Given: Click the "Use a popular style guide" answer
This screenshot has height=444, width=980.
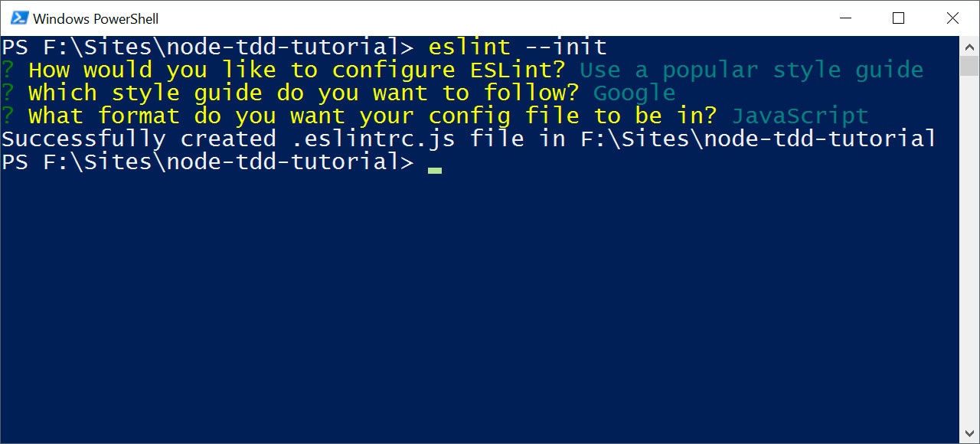Looking at the screenshot, I should (x=751, y=70).
